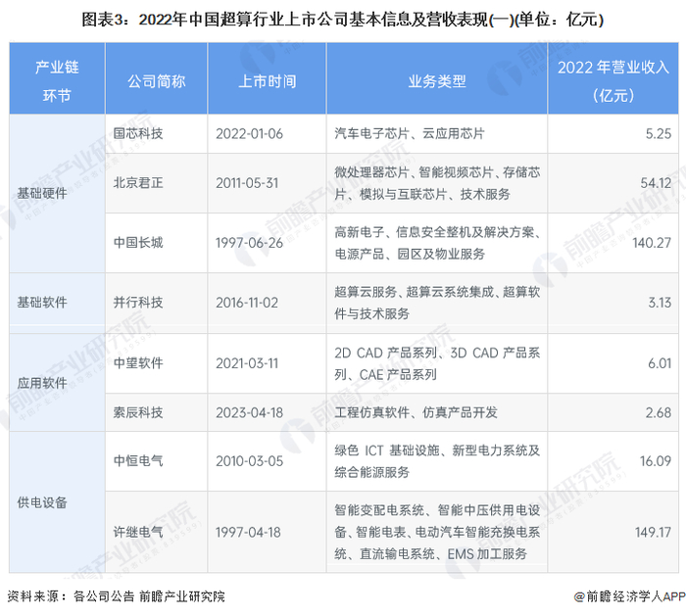Viewport: 686px width, 616px height.
Task: Select revenue value '140.27'
Action: 652,243
